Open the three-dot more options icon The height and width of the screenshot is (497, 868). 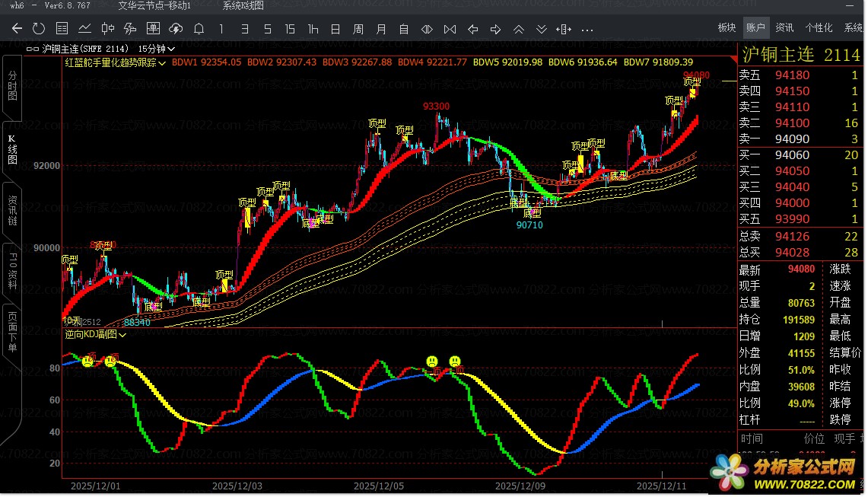click(x=587, y=29)
